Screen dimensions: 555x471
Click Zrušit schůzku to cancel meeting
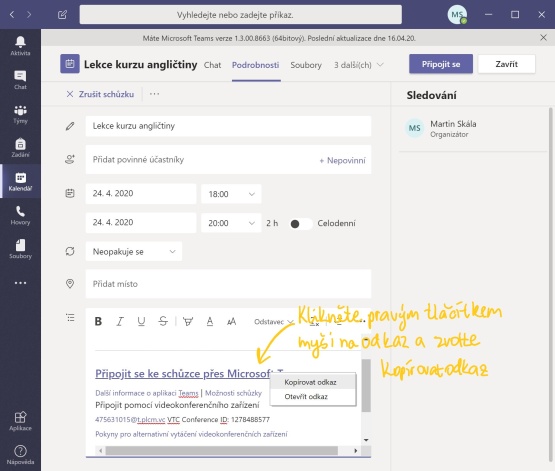coord(100,94)
